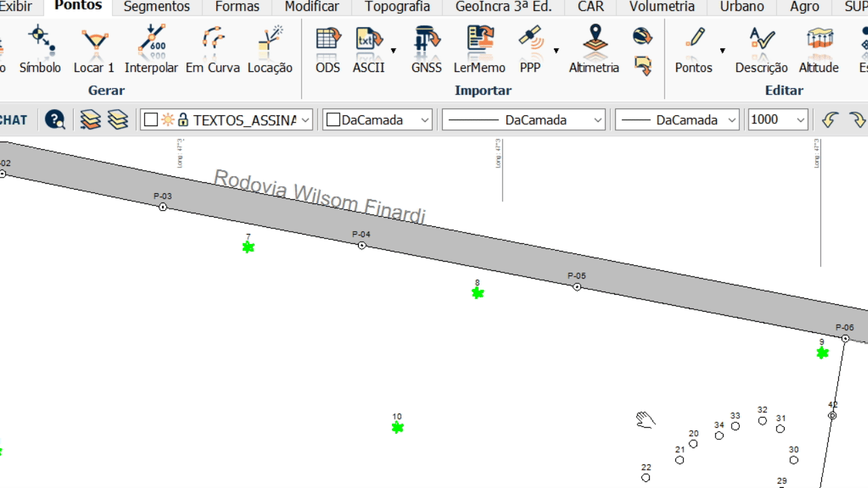Click the Interpolar points tool

(x=151, y=49)
